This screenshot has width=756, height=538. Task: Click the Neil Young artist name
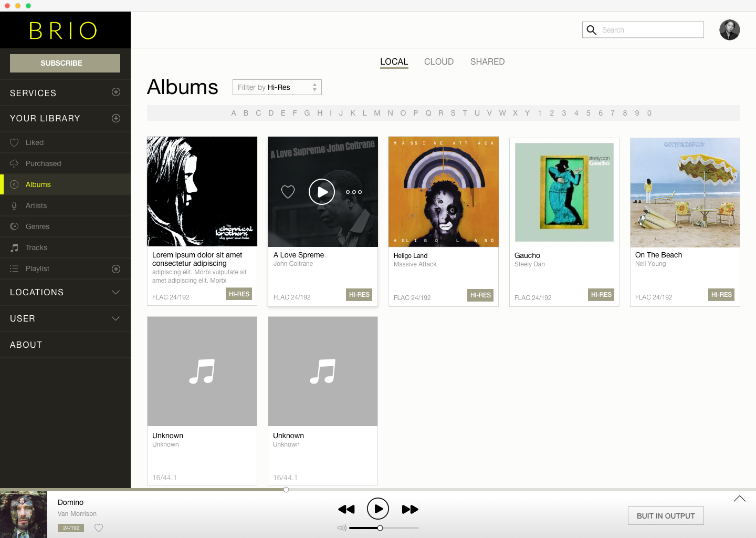[650, 264]
